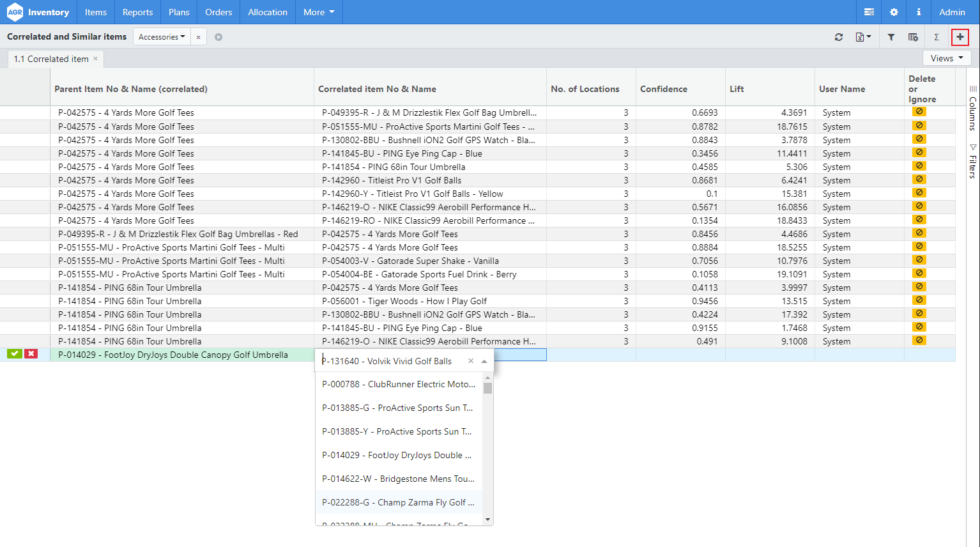Refresh the Correlated items grid

coord(839,36)
